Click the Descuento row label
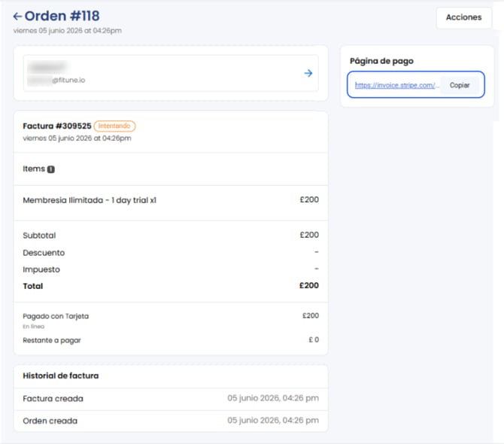504x444 pixels. pos(44,253)
